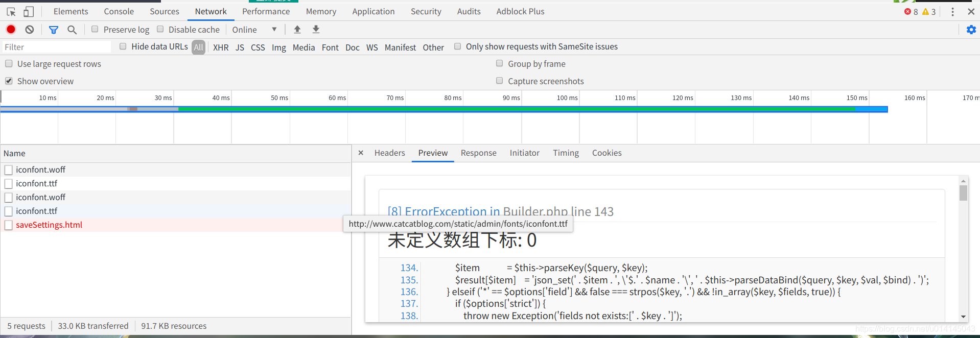Image resolution: width=980 pixels, height=338 pixels.
Task: Filter requests by CSS
Action: click(258, 47)
